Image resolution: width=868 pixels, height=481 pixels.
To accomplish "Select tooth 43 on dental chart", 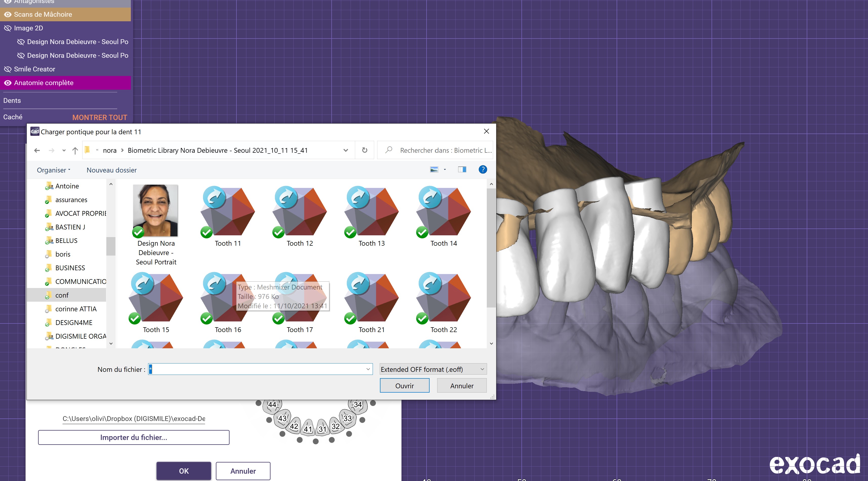I will 282,419.
